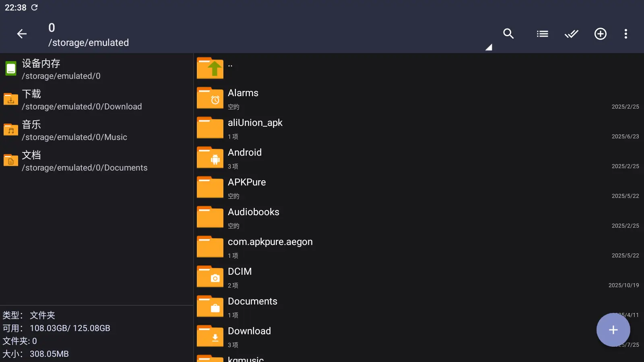The width and height of the screenshot is (644, 362).
Task: Tap the /storage/emulated path title
Action: [x=89, y=43]
